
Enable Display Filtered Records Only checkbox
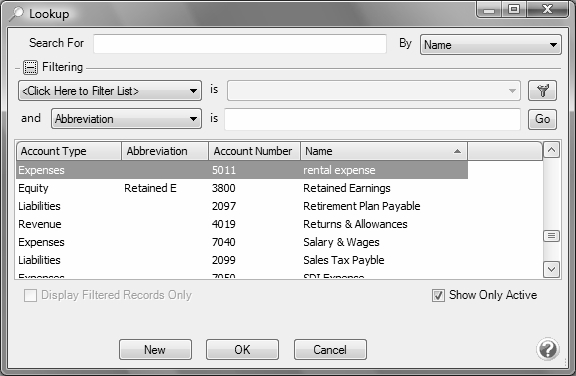tap(30, 295)
